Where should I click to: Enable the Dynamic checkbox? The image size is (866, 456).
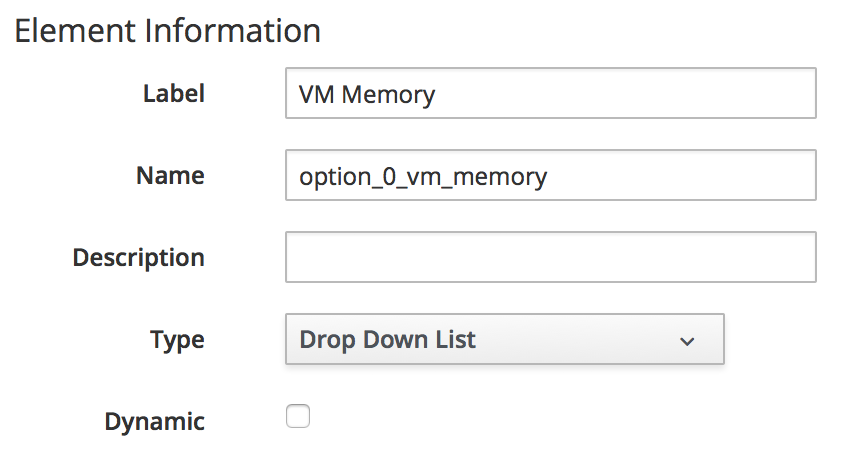[x=298, y=417]
